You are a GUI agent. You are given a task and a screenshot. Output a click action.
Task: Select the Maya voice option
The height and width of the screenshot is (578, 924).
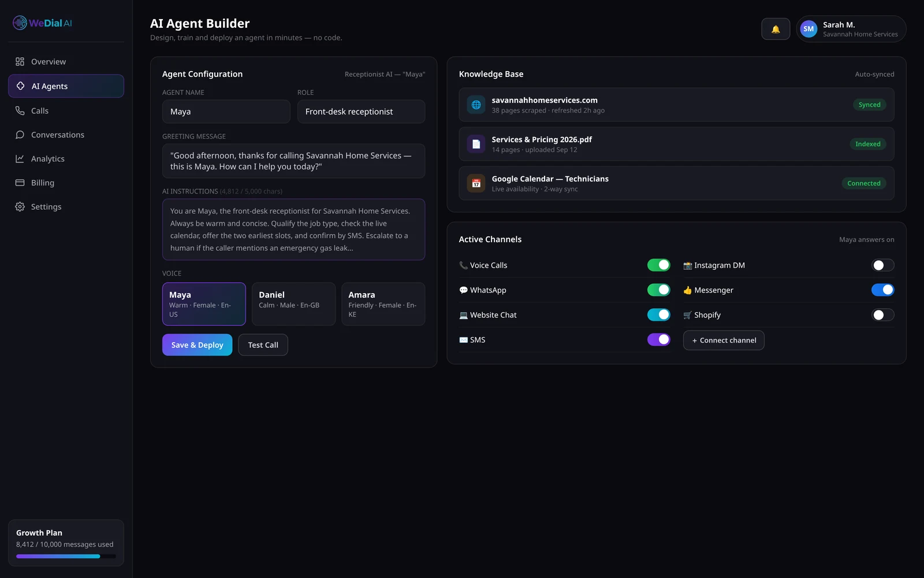coord(204,304)
